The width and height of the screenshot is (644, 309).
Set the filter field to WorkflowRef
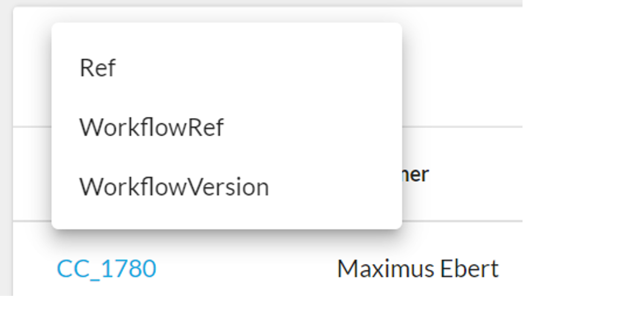pyautogui.click(x=151, y=127)
